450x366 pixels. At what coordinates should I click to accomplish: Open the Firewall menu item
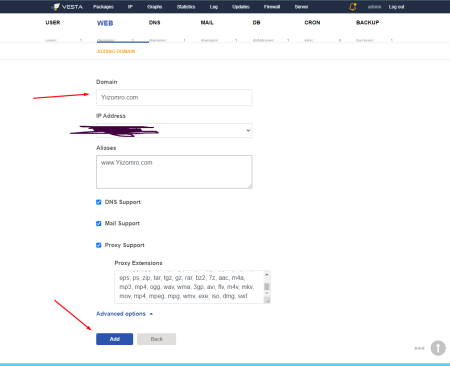272,7
